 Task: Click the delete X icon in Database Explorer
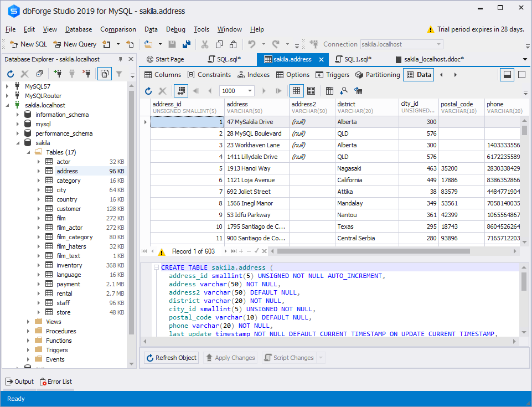click(25, 73)
